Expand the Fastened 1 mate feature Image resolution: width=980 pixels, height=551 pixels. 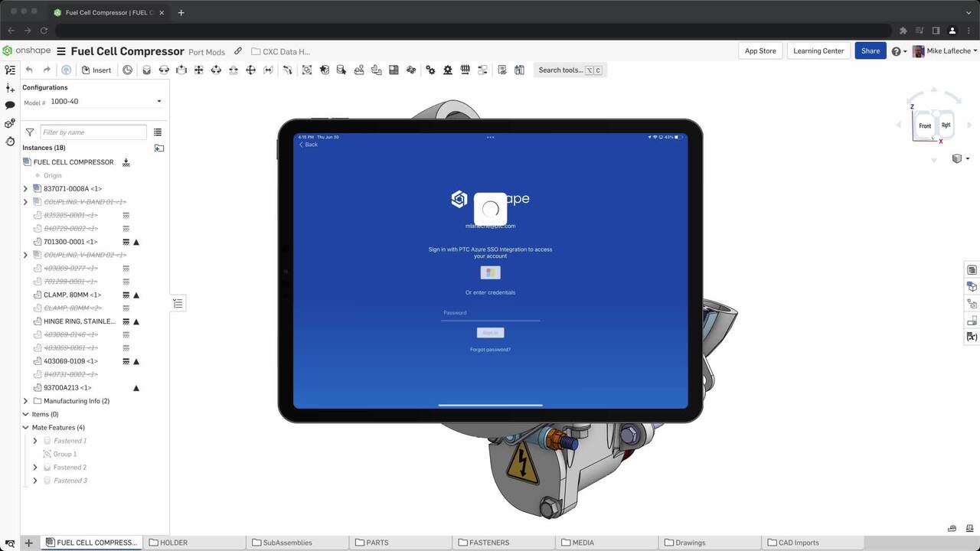[x=34, y=441]
